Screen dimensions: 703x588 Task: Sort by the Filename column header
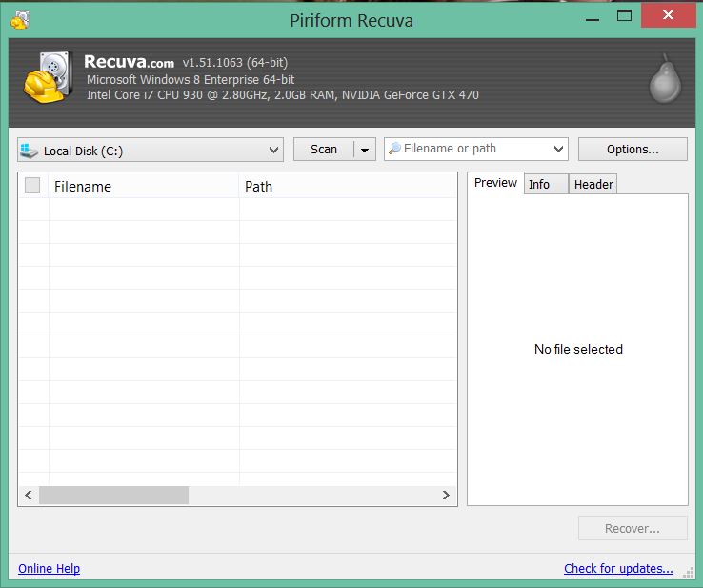click(x=144, y=186)
